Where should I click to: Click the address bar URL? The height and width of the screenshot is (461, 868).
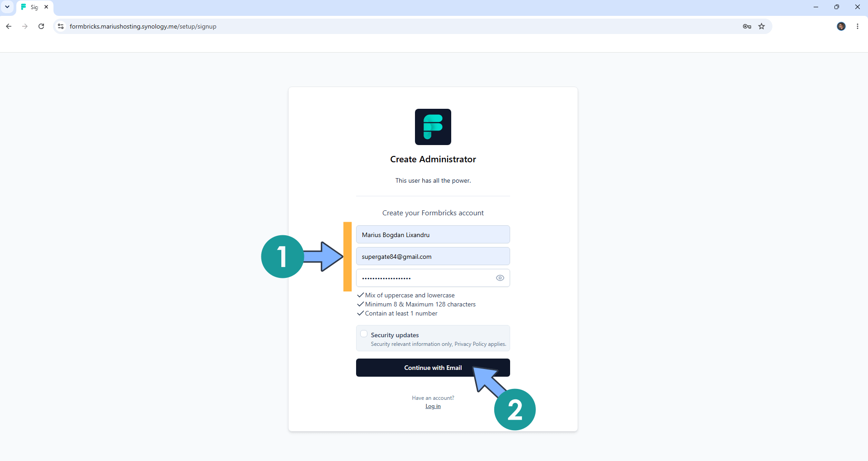pyautogui.click(x=143, y=26)
